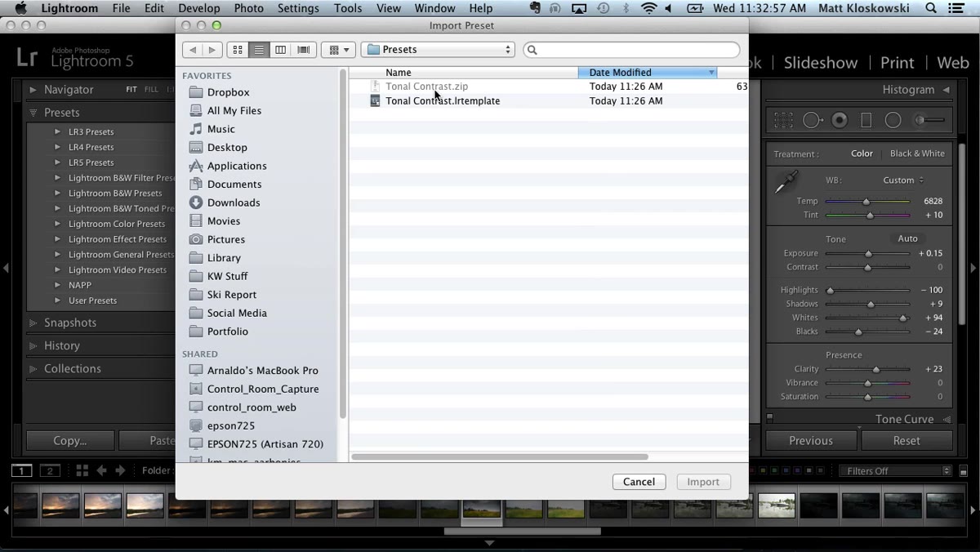Expand the LR5 Presets folder
Viewport: 980px width, 552px height.
click(57, 162)
